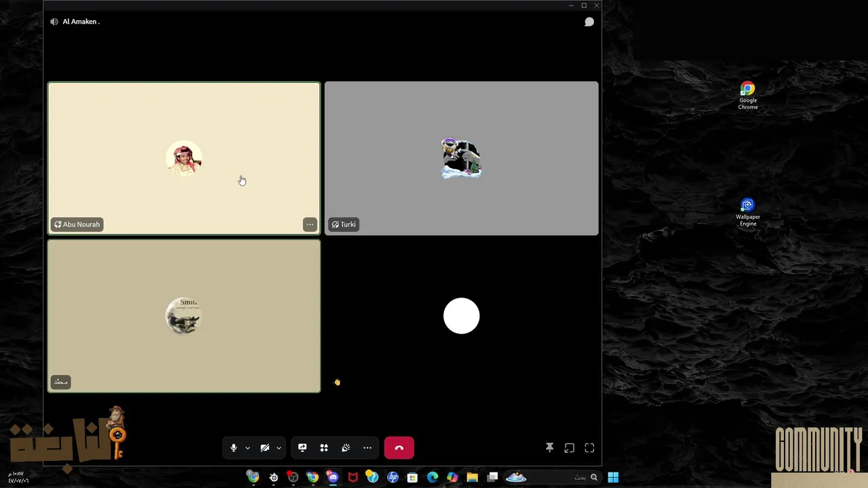This screenshot has width=868, height=488.
Task: Share your screen in the call
Action: tap(302, 448)
